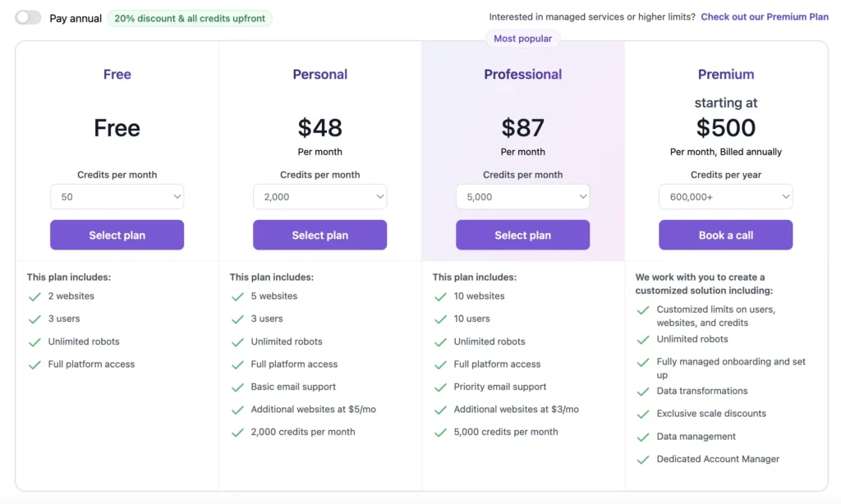
Task: Select the Free plan button
Action: pyautogui.click(x=117, y=235)
